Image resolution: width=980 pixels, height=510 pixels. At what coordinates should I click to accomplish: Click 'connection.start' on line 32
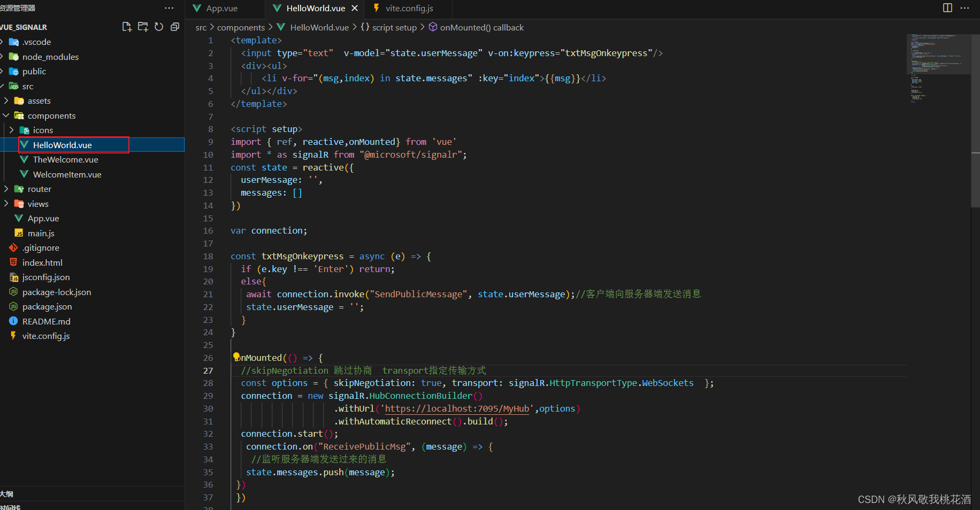click(x=282, y=434)
